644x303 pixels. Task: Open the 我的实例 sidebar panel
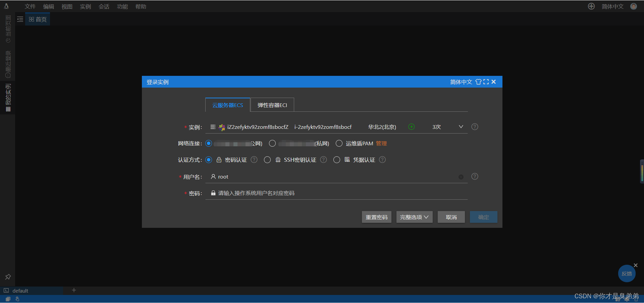(8, 97)
